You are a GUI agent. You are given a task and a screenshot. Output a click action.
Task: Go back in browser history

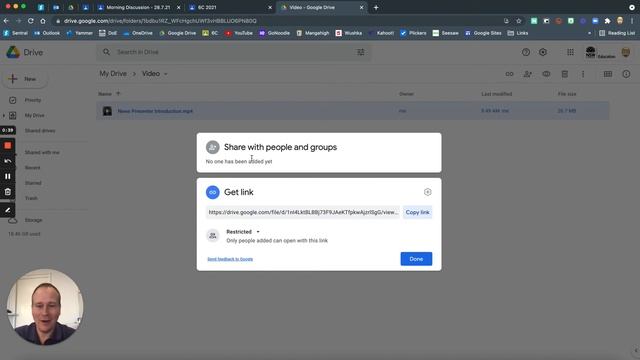pyautogui.click(x=6, y=21)
